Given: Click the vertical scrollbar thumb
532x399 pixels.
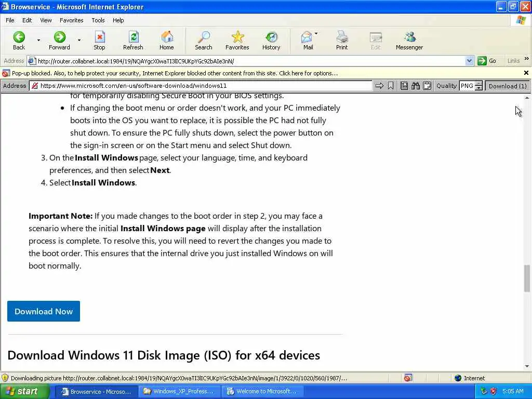Looking at the screenshot, I should tap(527, 278).
